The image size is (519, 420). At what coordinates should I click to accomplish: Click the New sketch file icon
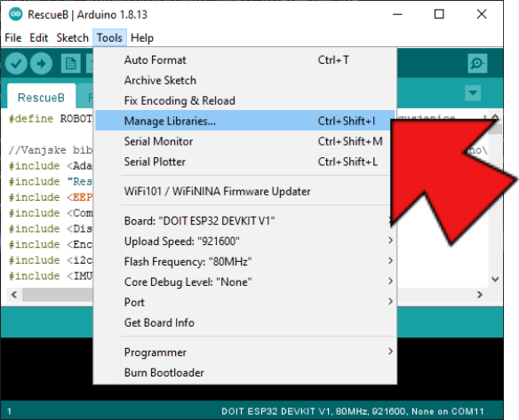pos(71,63)
